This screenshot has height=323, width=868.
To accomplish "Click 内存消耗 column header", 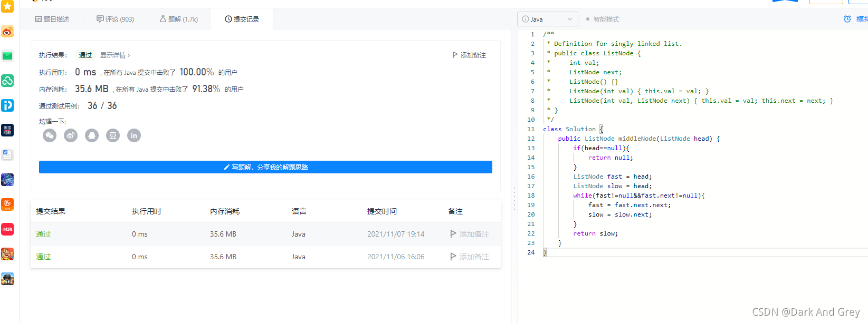I will (x=225, y=211).
